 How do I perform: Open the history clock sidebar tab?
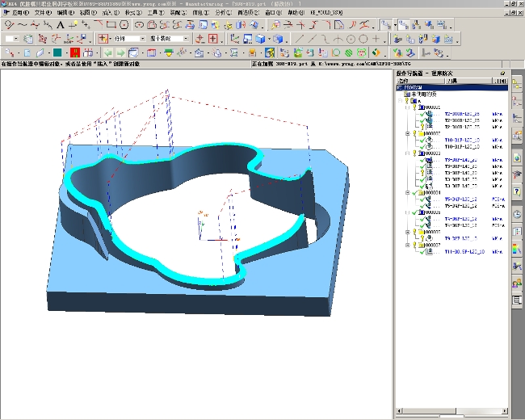coord(517,214)
